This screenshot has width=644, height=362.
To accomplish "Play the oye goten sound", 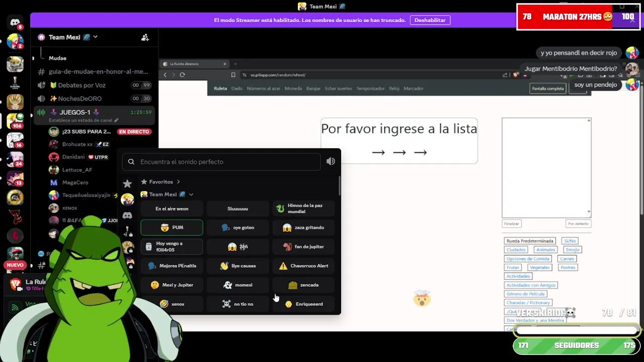I will point(237,228).
